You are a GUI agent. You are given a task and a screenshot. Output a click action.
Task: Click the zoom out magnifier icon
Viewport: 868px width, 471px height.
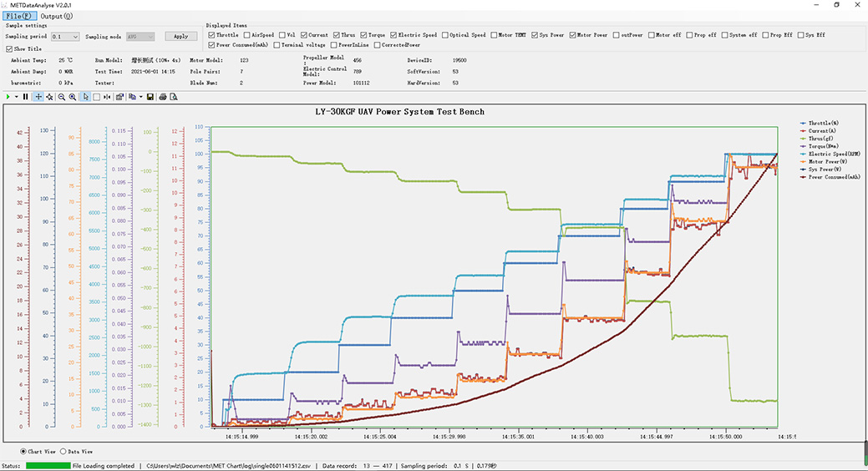62,97
